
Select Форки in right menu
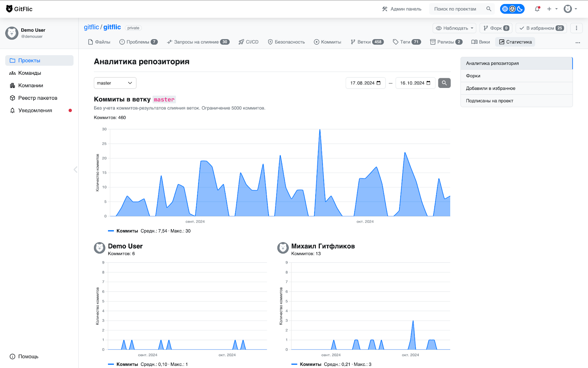tap(516, 76)
